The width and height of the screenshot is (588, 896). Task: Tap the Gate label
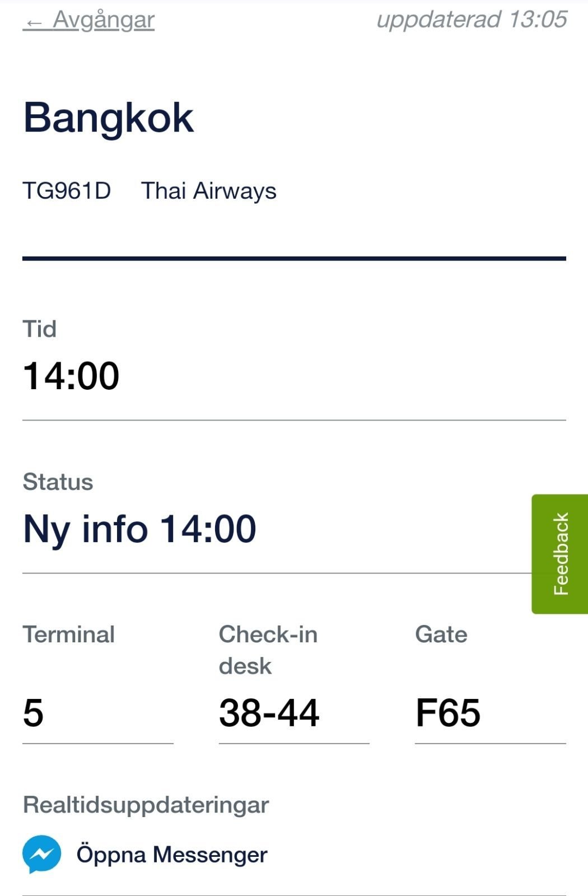click(441, 635)
